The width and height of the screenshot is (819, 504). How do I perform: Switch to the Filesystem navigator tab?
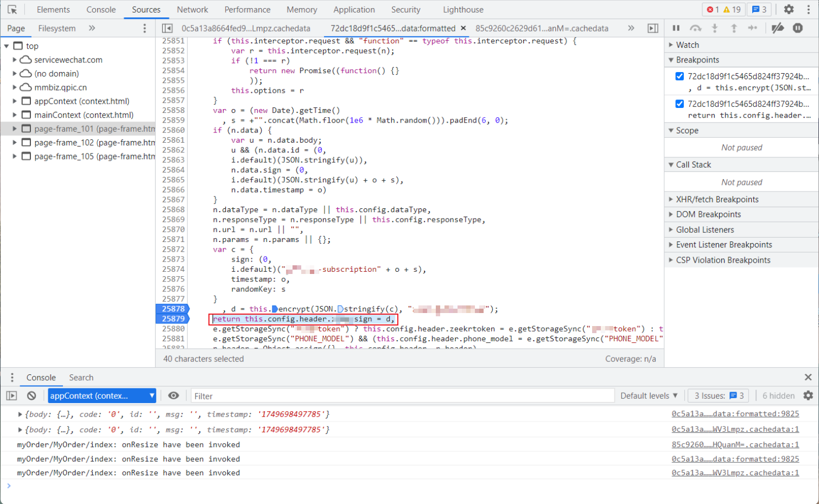[56, 28]
